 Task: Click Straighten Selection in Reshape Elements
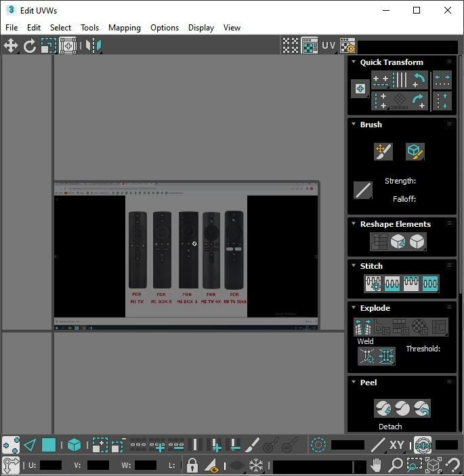coord(379,242)
